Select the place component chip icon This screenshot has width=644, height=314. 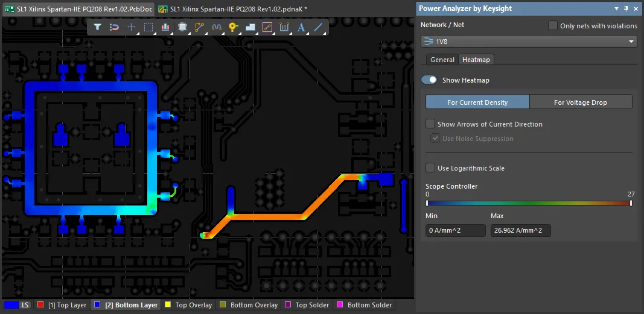click(x=183, y=27)
